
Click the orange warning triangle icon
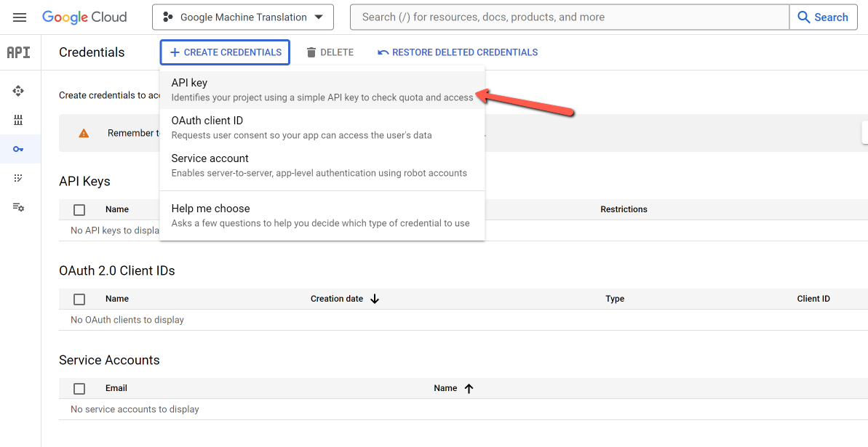point(84,133)
